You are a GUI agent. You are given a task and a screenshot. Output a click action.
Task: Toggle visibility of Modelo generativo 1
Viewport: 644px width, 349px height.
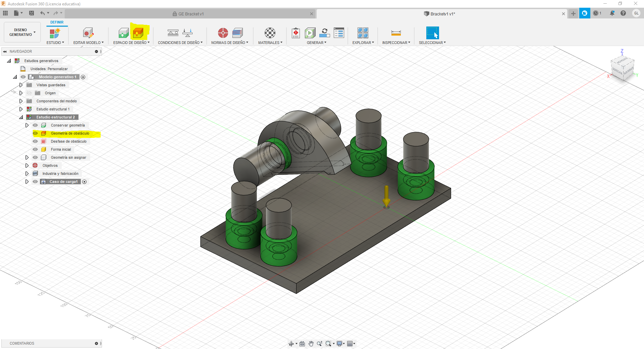(x=23, y=77)
